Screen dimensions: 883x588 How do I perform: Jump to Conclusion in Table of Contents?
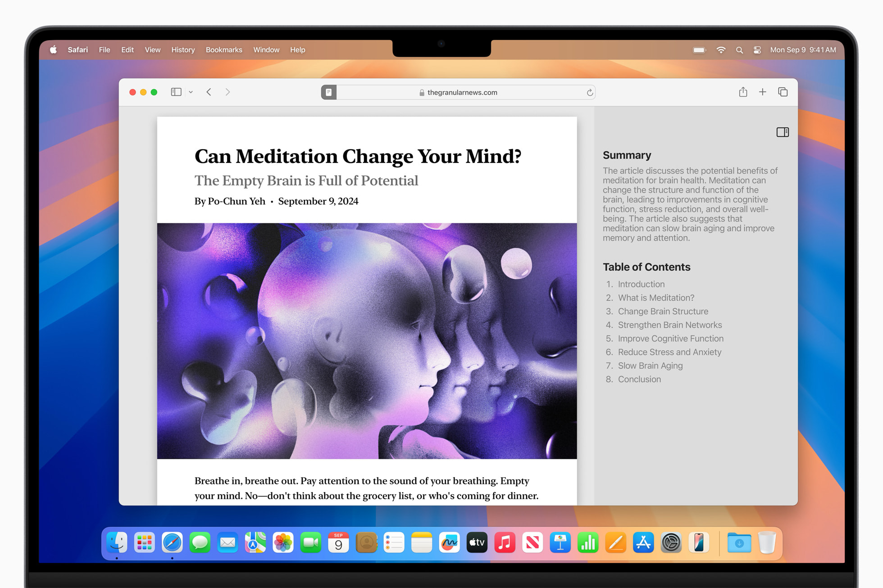point(639,379)
